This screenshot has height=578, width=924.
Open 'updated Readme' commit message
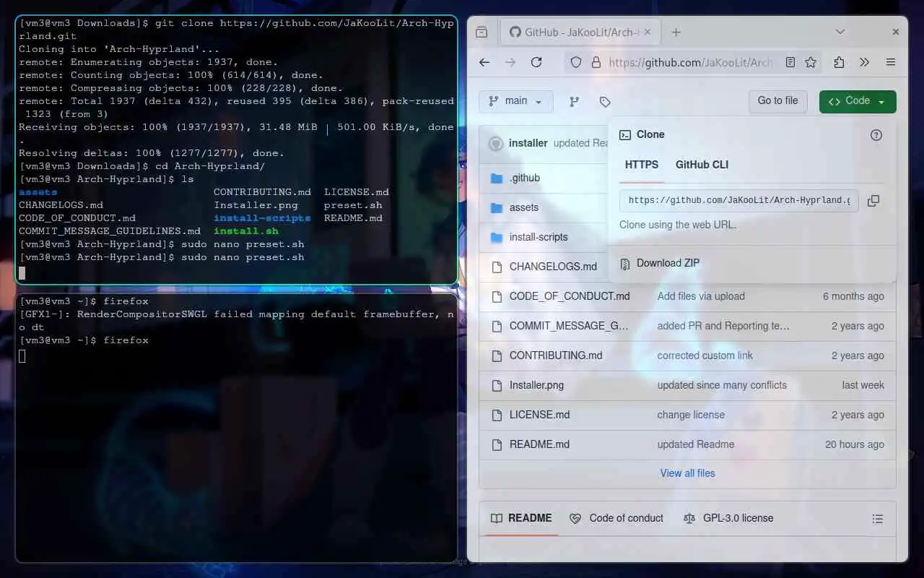696,444
